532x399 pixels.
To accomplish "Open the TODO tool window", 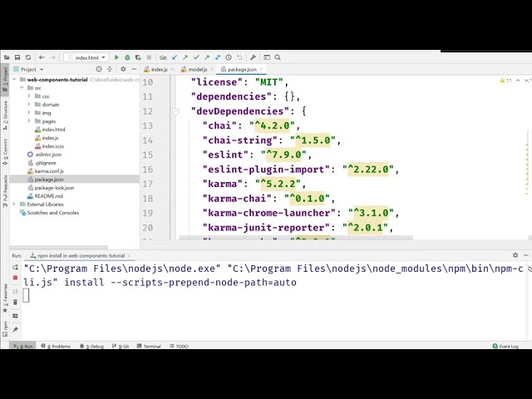I will tap(179, 347).
